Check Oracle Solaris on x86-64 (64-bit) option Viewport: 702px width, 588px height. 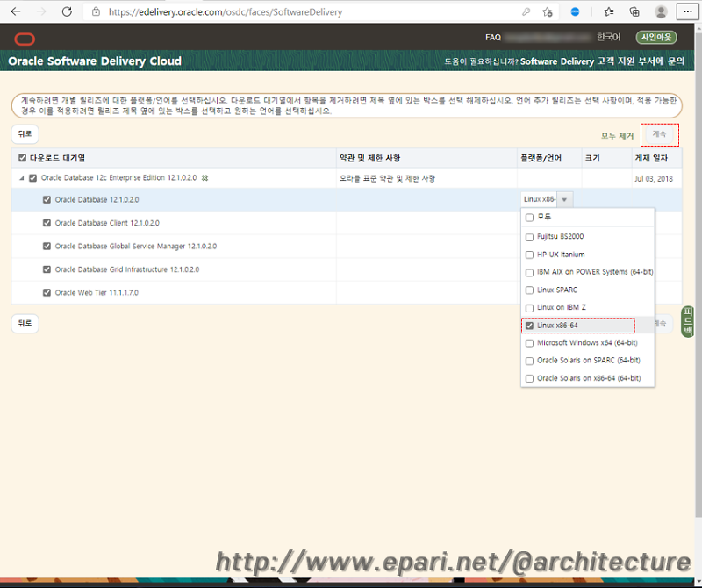point(529,379)
